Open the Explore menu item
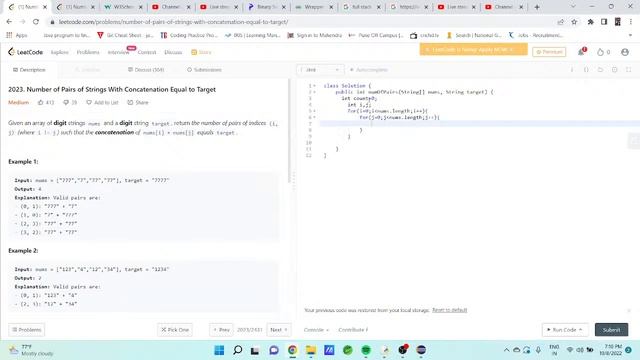Viewport: 640px width, 360px height. [x=60, y=52]
